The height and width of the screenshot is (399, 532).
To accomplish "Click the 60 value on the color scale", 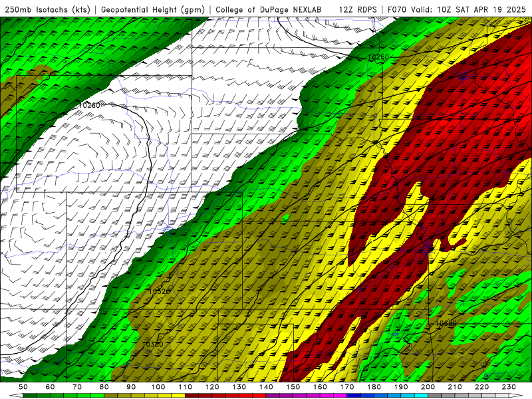I will 50,387.
